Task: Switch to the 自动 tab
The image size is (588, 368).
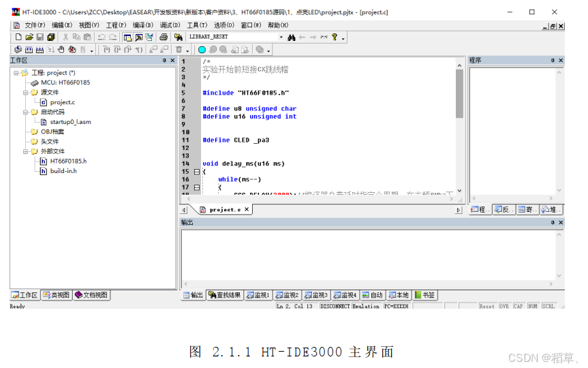Action: click(x=372, y=295)
